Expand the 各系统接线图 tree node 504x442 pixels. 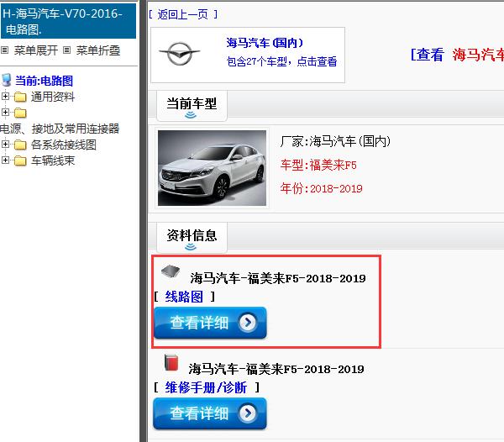5,144
